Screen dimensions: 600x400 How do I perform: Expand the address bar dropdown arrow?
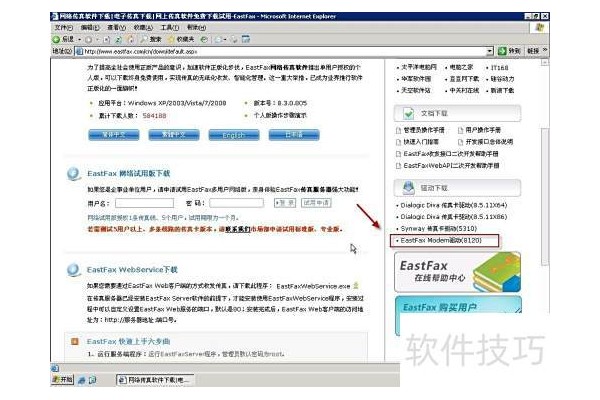click(490, 51)
